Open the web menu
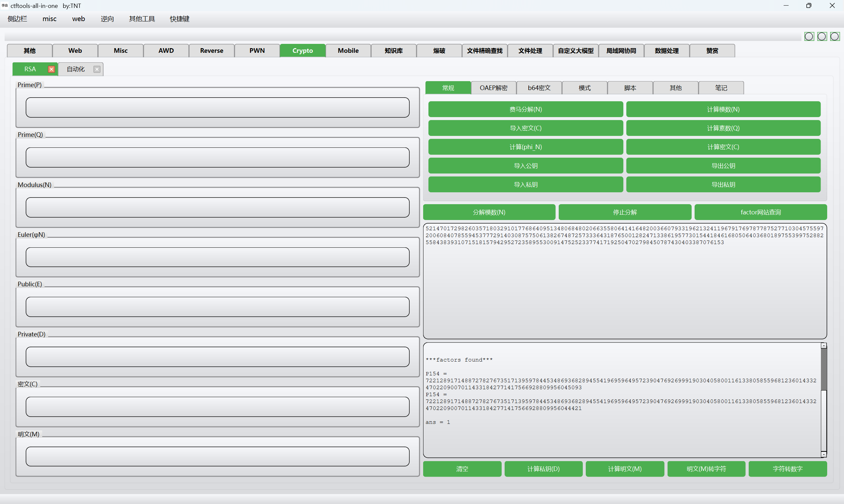 [x=78, y=19]
